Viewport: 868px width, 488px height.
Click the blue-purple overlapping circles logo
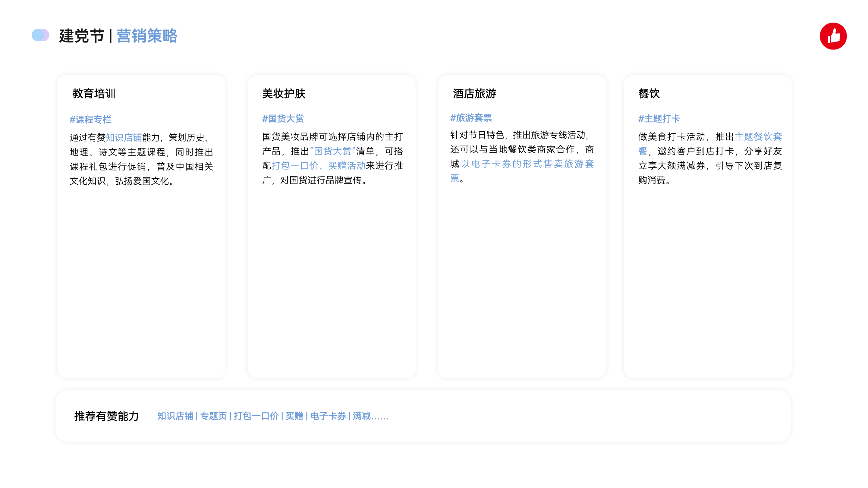[40, 35]
